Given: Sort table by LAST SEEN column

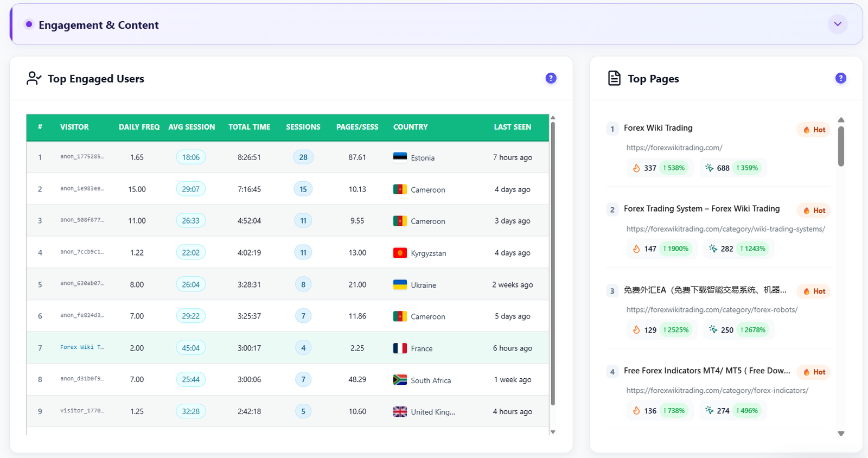Looking at the screenshot, I should click(x=513, y=127).
